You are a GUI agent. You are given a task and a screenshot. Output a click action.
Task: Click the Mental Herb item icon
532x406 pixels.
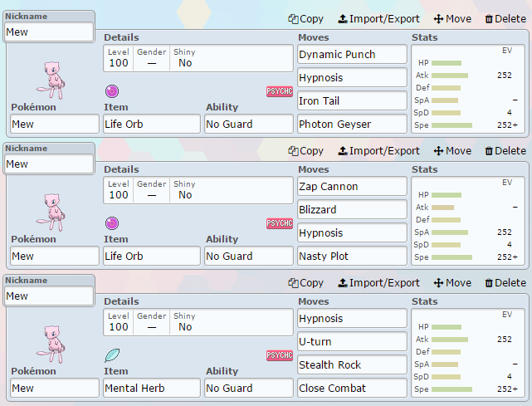[x=112, y=355]
